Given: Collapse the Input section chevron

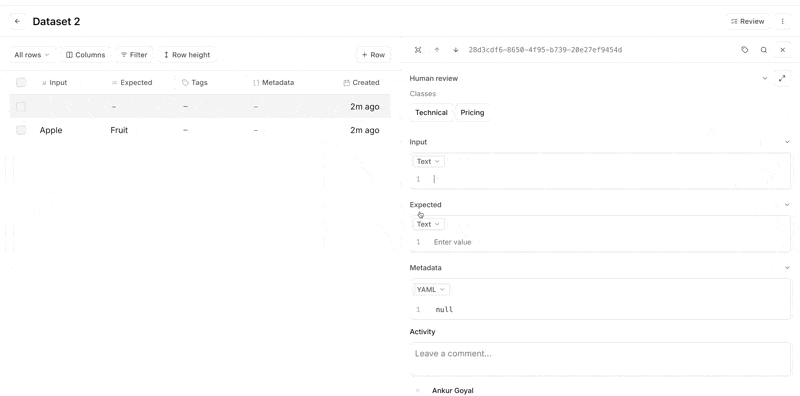Looking at the screenshot, I should [786, 142].
